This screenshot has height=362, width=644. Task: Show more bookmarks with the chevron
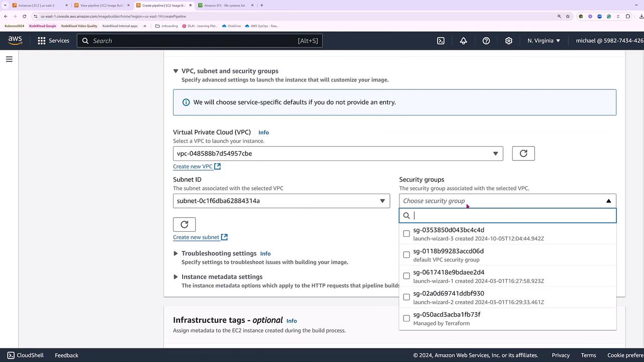145,26
